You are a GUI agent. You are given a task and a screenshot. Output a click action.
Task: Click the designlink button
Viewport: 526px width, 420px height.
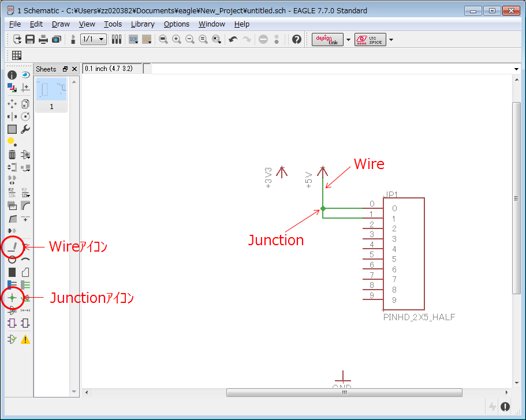click(x=327, y=40)
